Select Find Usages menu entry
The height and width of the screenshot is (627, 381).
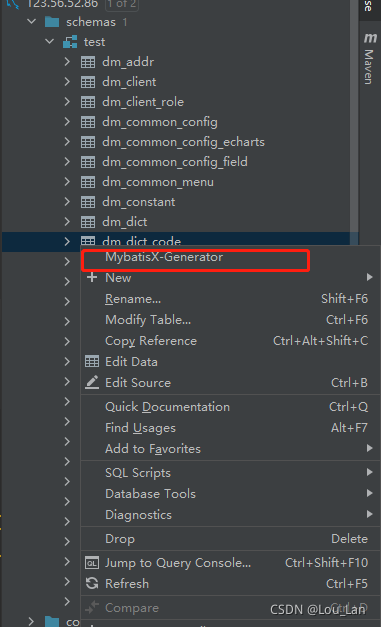230,428
